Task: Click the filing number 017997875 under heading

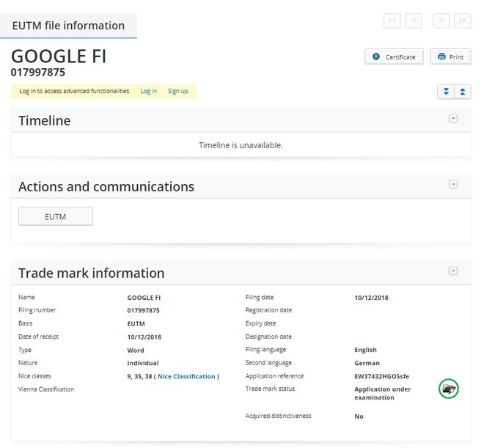Action: coord(38,72)
